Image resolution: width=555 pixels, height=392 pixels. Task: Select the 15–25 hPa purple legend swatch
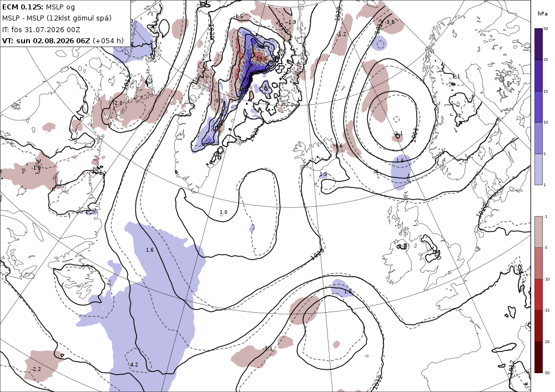click(538, 75)
